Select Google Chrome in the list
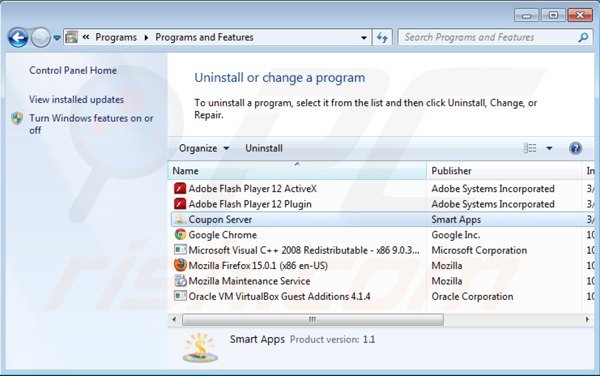This screenshot has width=600, height=376. coord(223,235)
